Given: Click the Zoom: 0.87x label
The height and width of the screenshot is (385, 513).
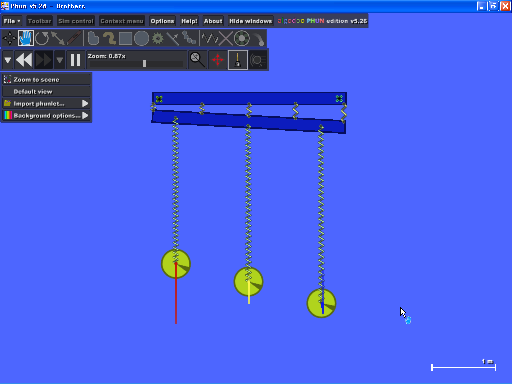Looking at the screenshot, I should point(107,56).
